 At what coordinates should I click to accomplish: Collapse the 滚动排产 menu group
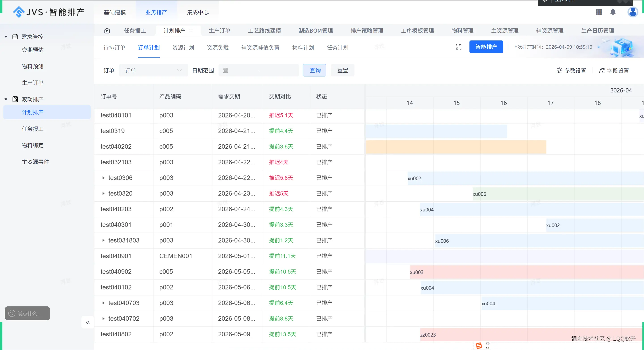tap(6, 99)
